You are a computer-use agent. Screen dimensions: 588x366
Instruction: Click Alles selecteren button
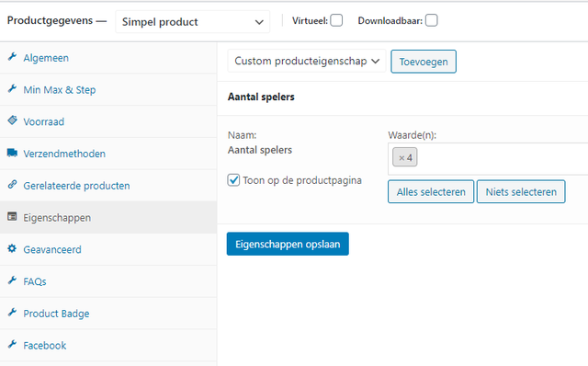pos(431,192)
